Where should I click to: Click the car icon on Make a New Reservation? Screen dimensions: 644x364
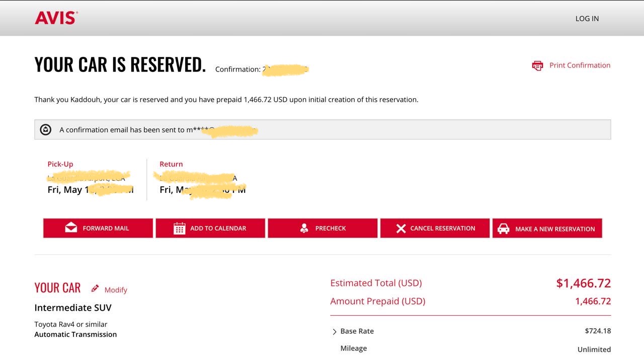point(503,229)
